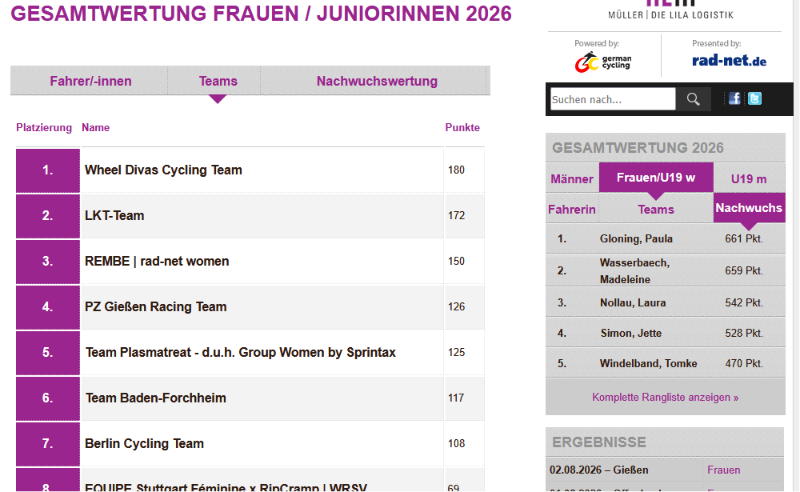Click the 180 points value

pyautogui.click(x=456, y=170)
